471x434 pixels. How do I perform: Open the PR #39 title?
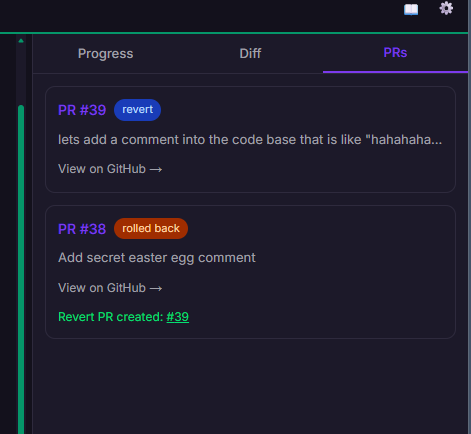pos(82,110)
